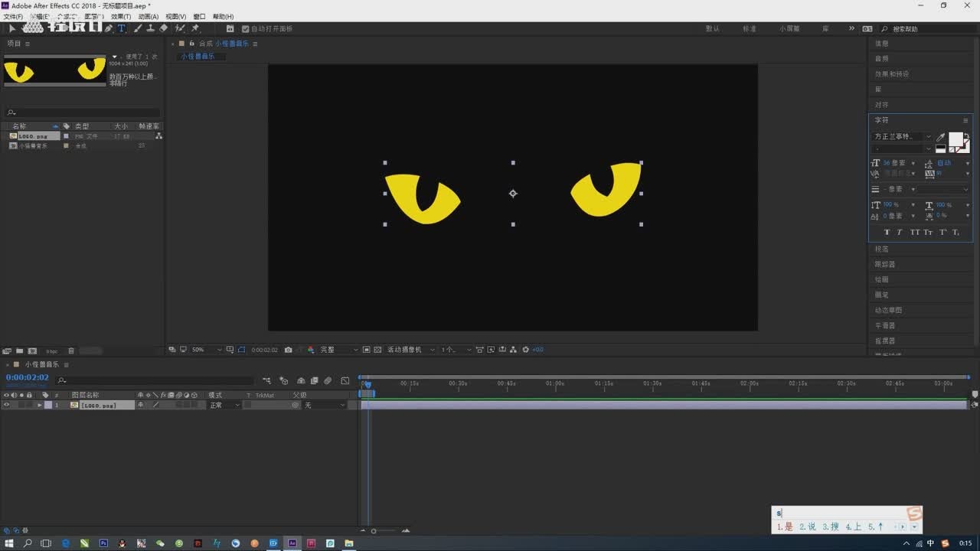Open the 活动摄像机 camera view dropdown
This screenshot has height=551, width=980.
[410, 350]
